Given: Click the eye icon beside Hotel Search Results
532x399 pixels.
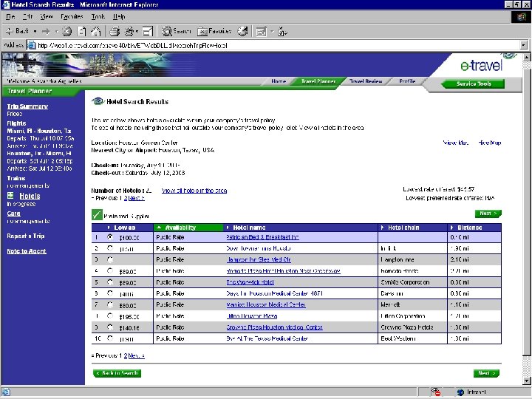Looking at the screenshot, I should pyautogui.click(x=98, y=101).
